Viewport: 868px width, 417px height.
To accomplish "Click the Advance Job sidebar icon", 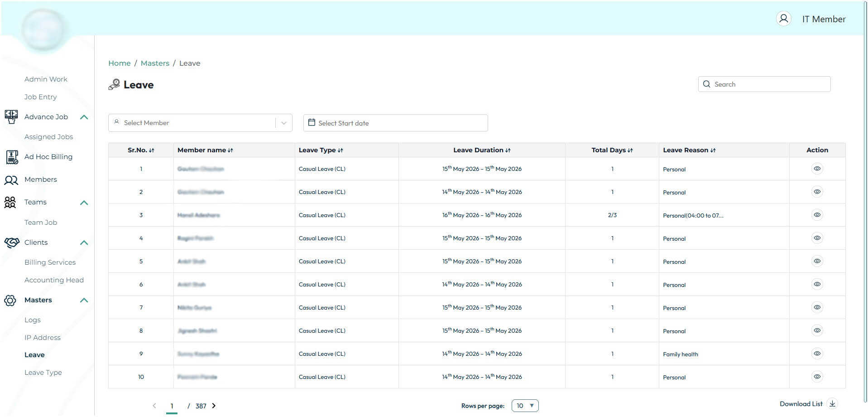I will 11,117.
